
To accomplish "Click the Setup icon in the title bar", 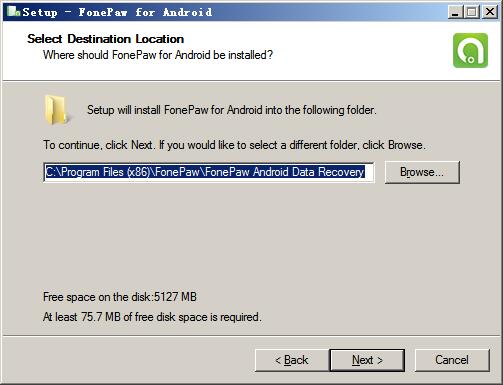I will pos(13,11).
